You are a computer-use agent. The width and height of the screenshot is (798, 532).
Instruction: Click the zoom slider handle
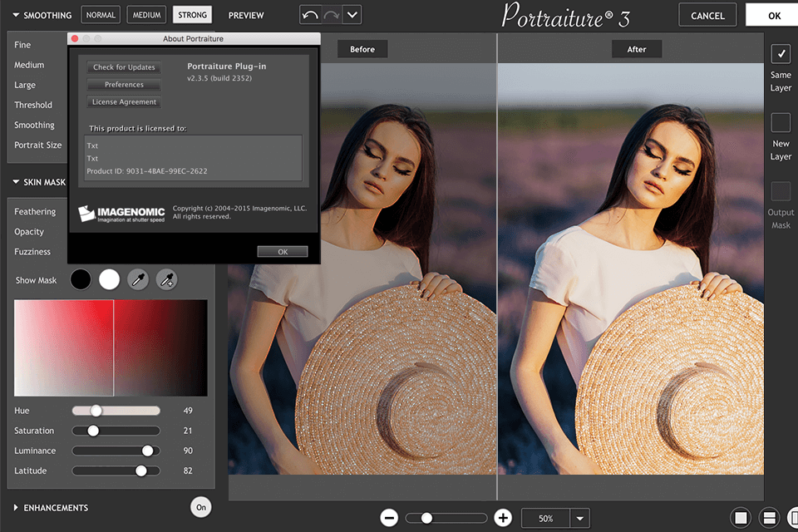coord(426,518)
